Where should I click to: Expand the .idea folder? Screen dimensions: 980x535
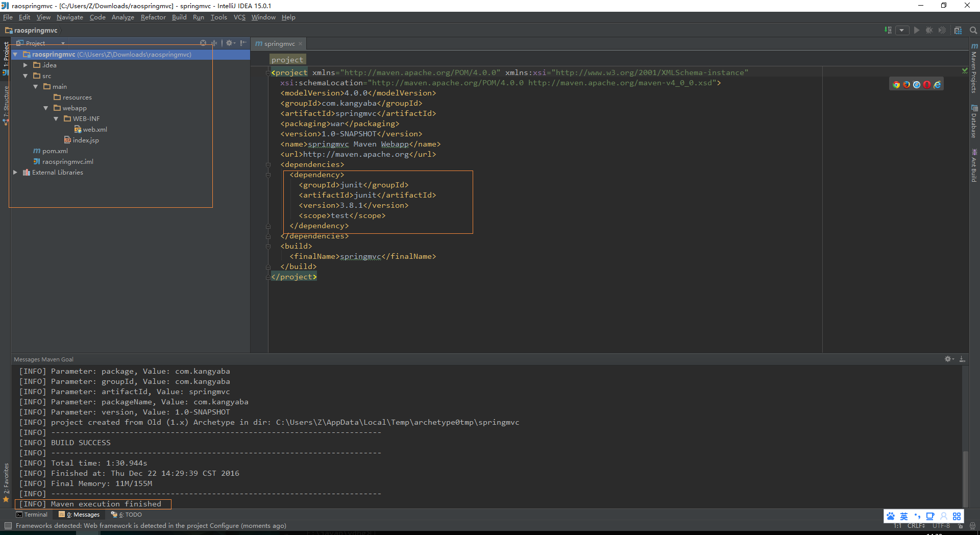[x=26, y=65]
